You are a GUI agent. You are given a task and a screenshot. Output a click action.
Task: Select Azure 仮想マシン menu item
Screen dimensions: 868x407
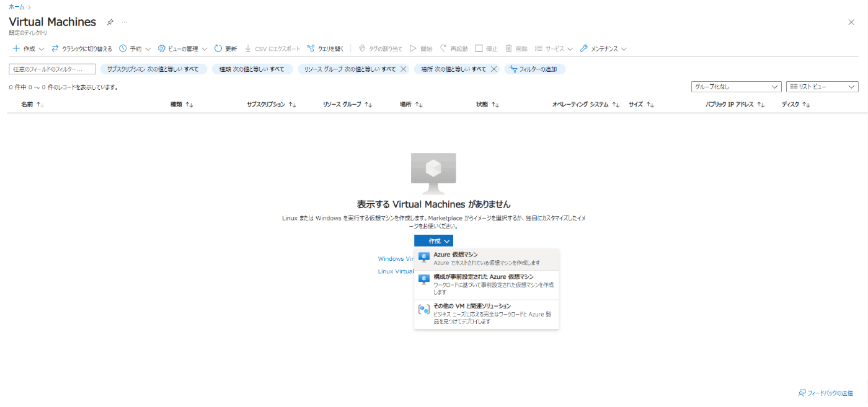[x=487, y=258]
